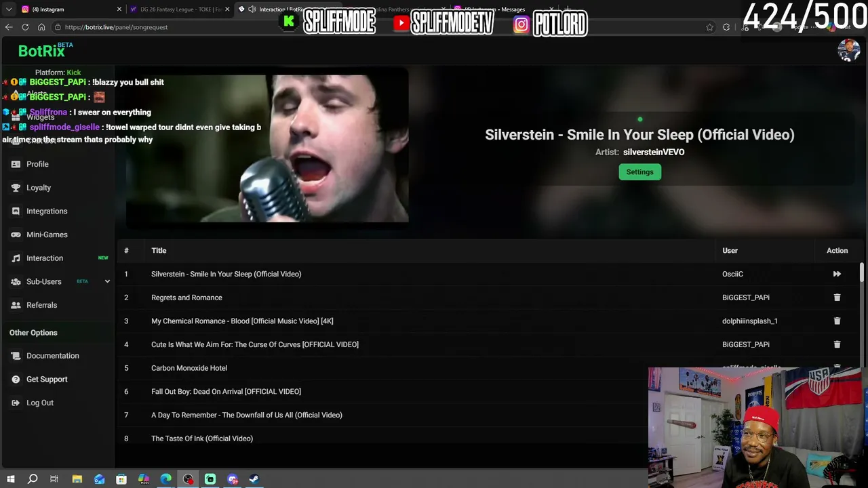The image size is (868, 488).
Task: Click the Sub-Users group icon
Action: [16, 282]
